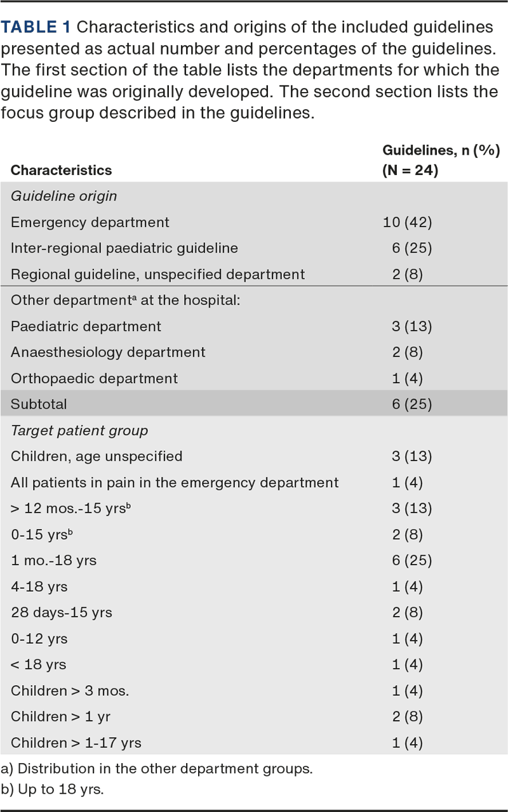Click the Children > 3 mos. row
This screenshot has height=812, width=508.
[x=70, y=690]
